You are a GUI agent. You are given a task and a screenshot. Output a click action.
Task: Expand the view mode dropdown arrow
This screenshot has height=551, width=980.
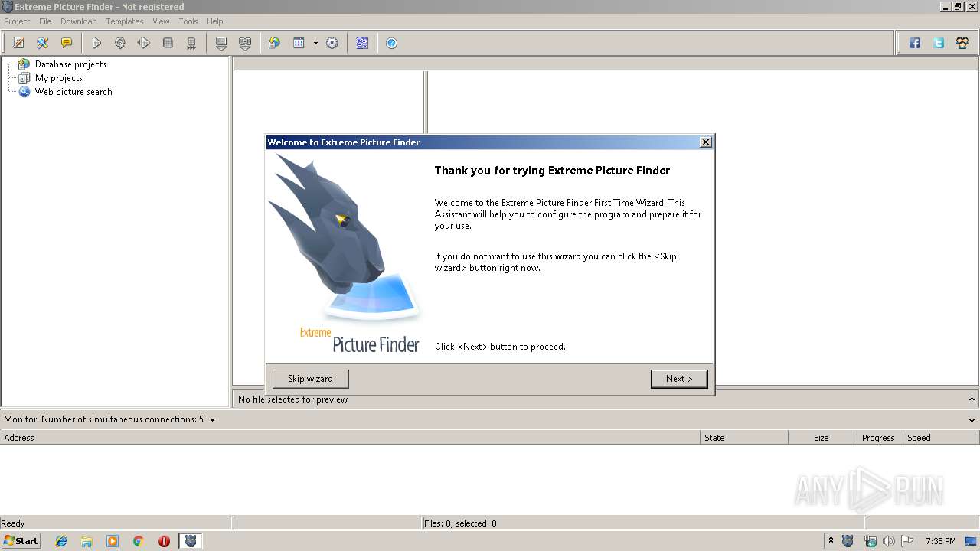coord(315,44)
